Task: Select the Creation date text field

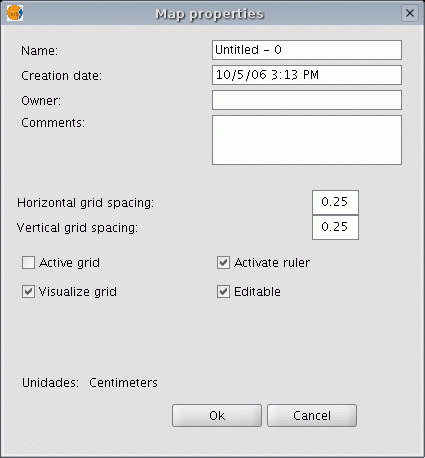Action: pos(307,75)
